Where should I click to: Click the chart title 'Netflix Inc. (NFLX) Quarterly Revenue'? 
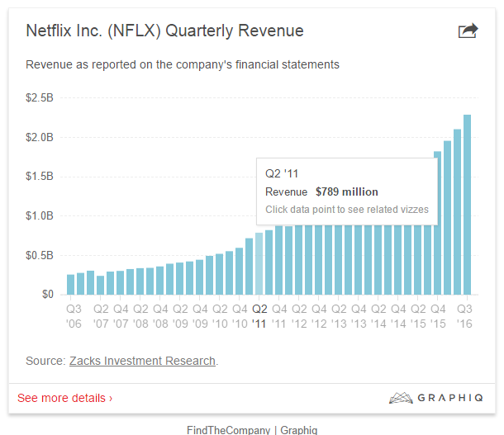[x=165, y=31]
